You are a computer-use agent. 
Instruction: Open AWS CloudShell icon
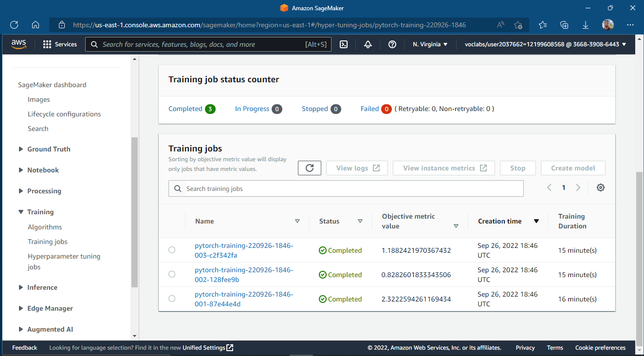coord(344,44)
